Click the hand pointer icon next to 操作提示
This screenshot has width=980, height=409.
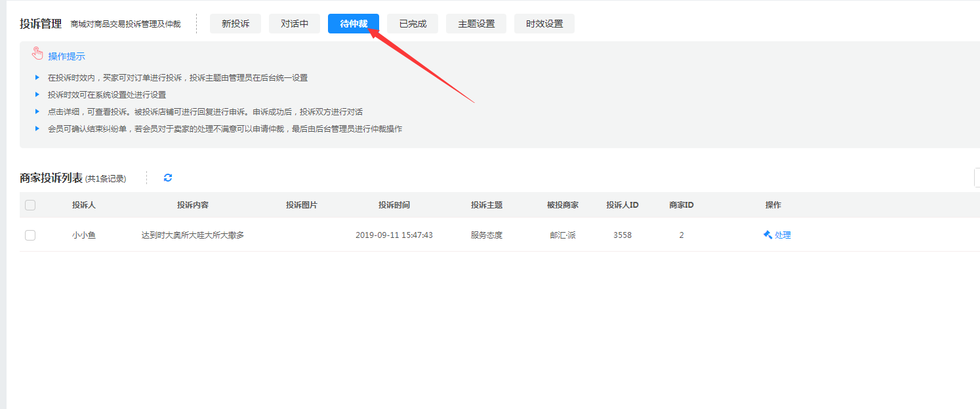click(37, 54)
